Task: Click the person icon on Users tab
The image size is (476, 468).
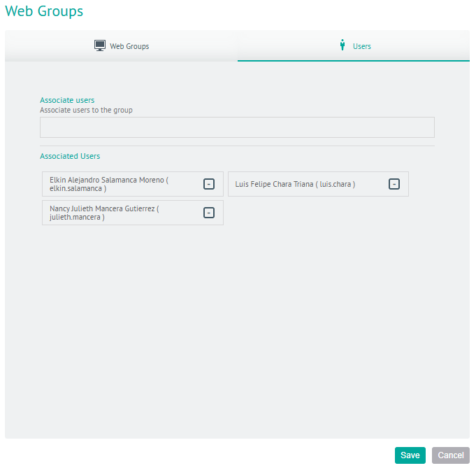Action: (x=342, y=45)
